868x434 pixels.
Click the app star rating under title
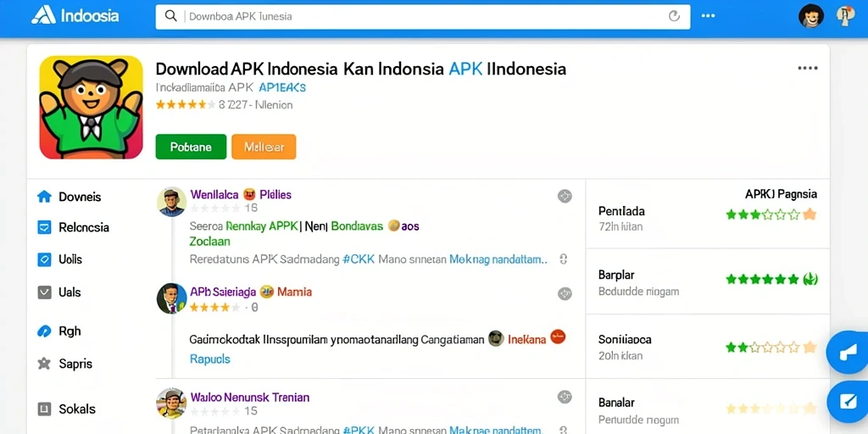186,104
